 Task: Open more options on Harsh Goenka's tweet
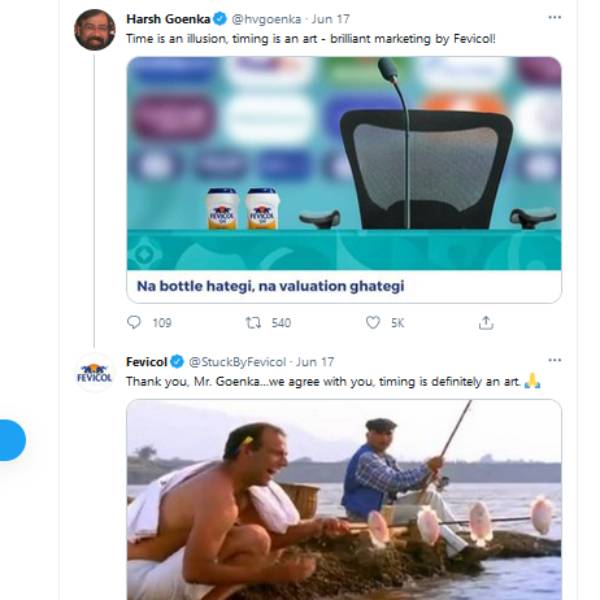click(554, 17)
